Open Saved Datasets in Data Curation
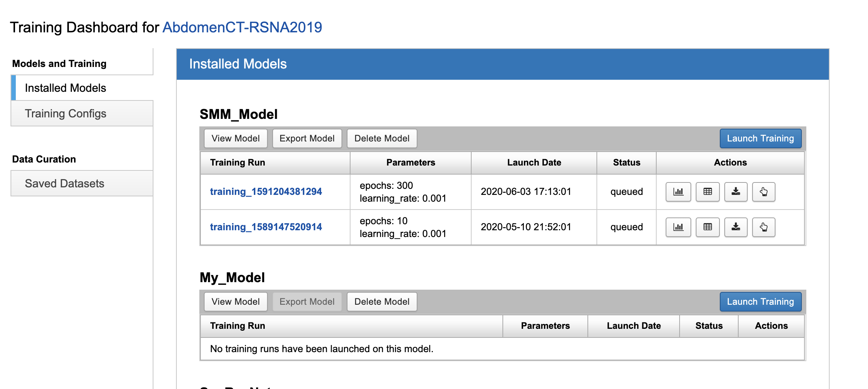This screenshot has width=868, height=389. tap(64, 184)
